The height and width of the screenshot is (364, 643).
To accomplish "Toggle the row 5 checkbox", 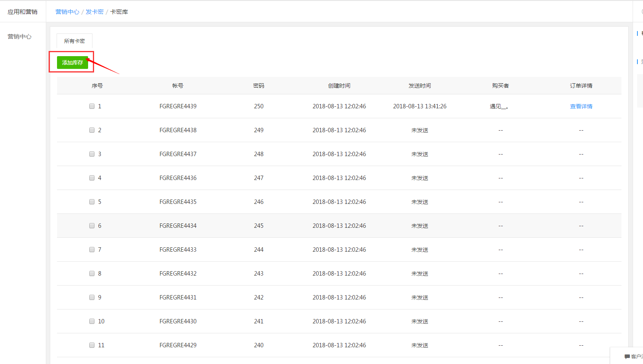I will pos(92,202).
